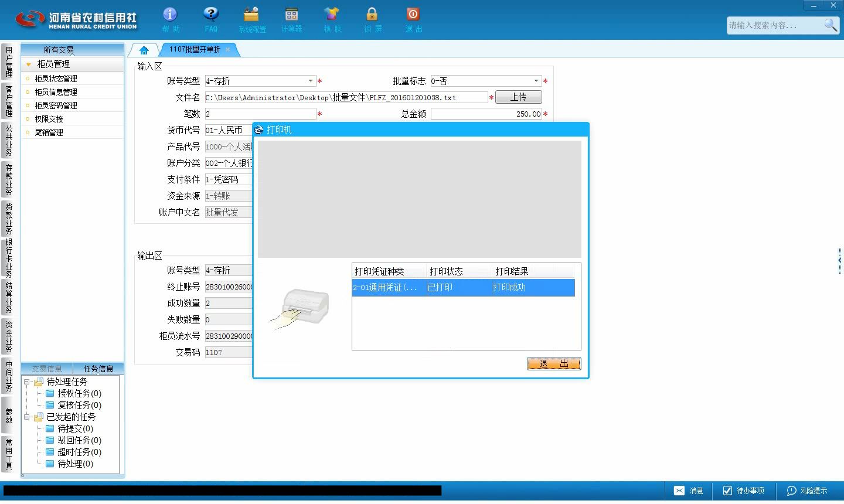Open the 账号类型 dropdown in input area
This screenshot has height=504, width=844.
point(311,81)
